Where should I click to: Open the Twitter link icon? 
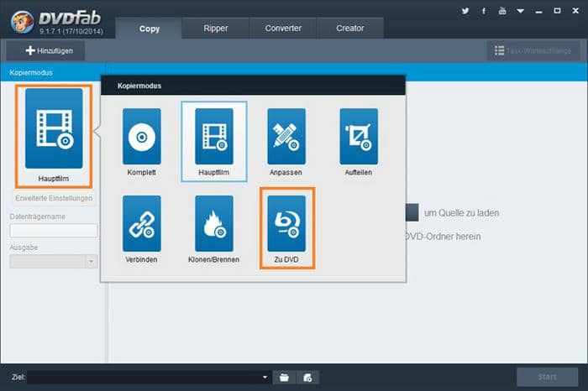pos(465,11)
